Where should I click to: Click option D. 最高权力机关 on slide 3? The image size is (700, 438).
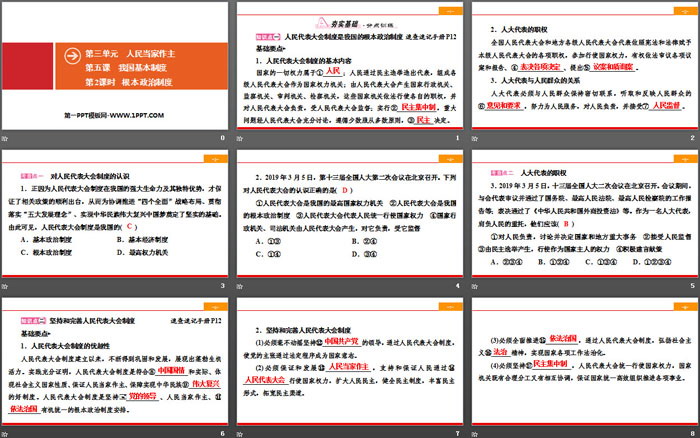coord(142,253)
